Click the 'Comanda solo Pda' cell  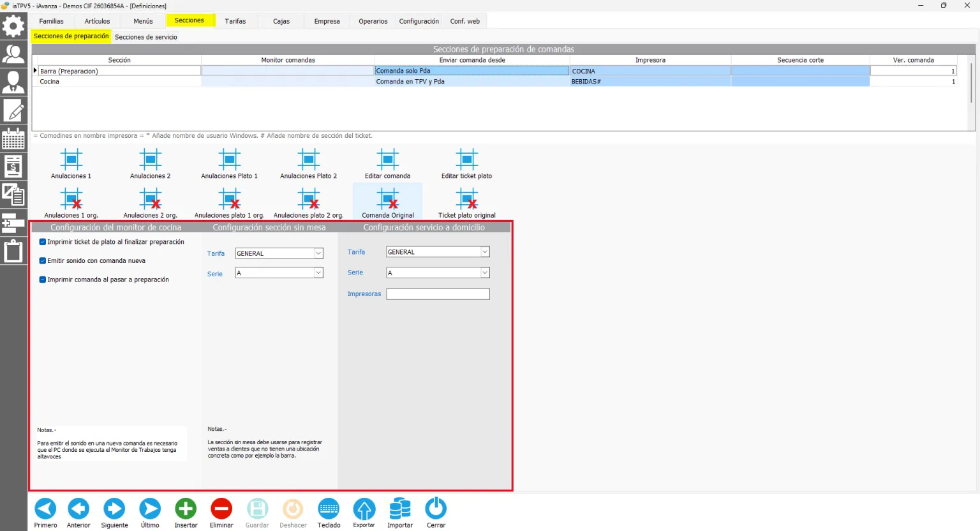pyautogui.click(x=471, y=71)
